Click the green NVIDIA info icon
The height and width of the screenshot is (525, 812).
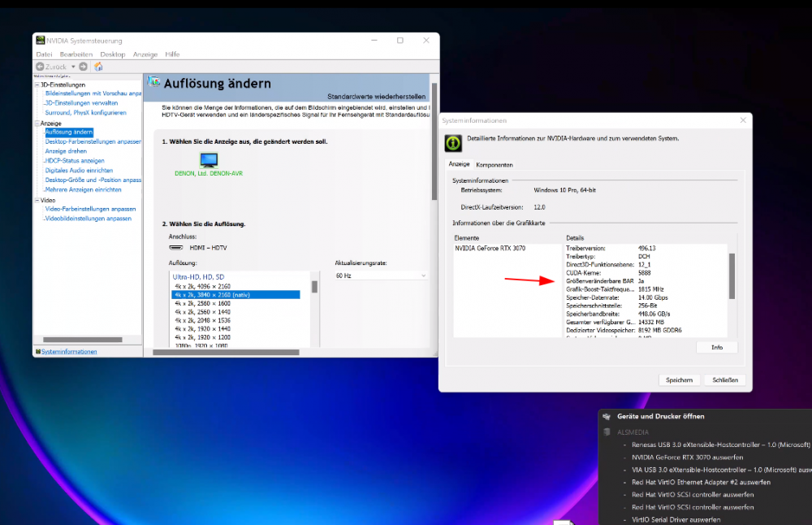pyautogui.click(x=453, y=143)
